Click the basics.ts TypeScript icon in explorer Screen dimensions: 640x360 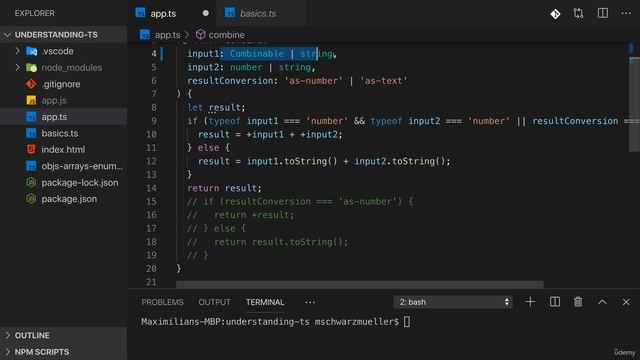point(31,133)
